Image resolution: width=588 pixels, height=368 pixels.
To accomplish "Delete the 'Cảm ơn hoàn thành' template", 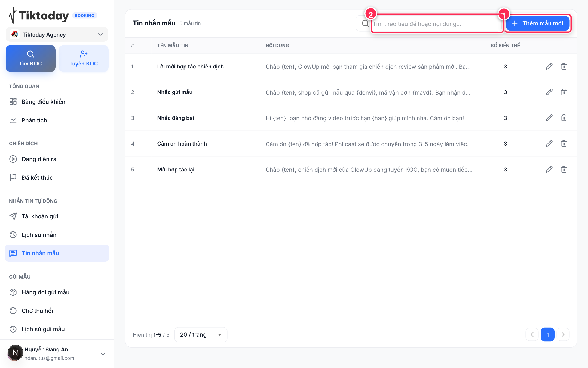I will 564,144.
